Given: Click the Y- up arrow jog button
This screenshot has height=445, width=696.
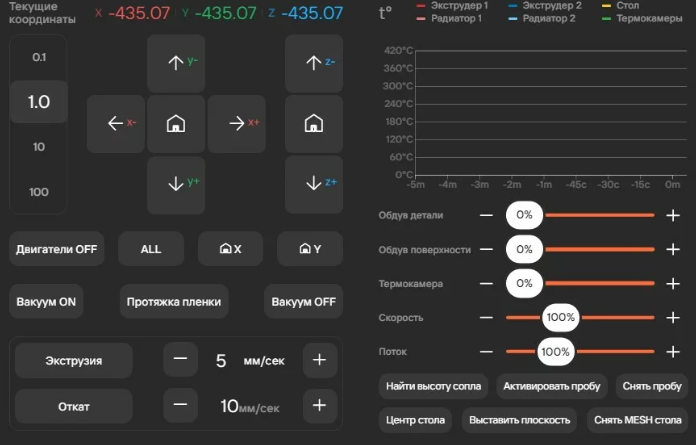Looking at the screenshot, I should [x=176, y=63].
